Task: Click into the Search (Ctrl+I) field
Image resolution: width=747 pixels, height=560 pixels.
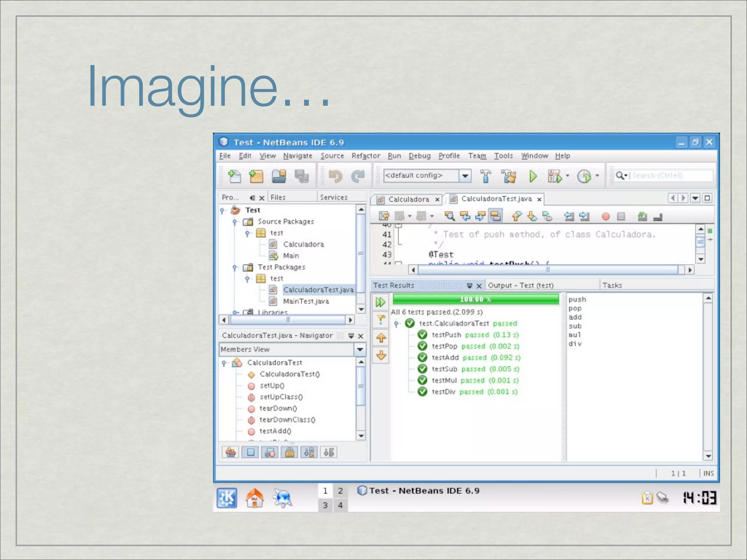Action: [671, 176]
